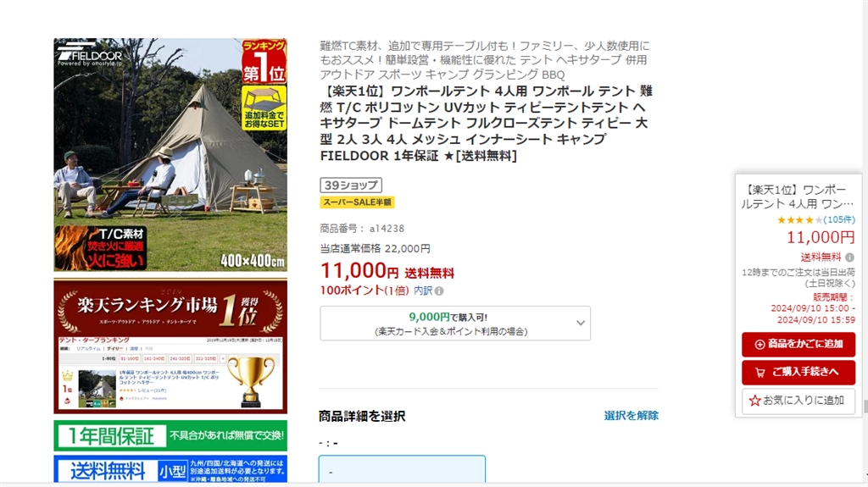Viewport: 868px width, 487px height.
Task: Add item to cart via 商品をかごに追加
Action: pyautogui.click(x=798, y=344)
